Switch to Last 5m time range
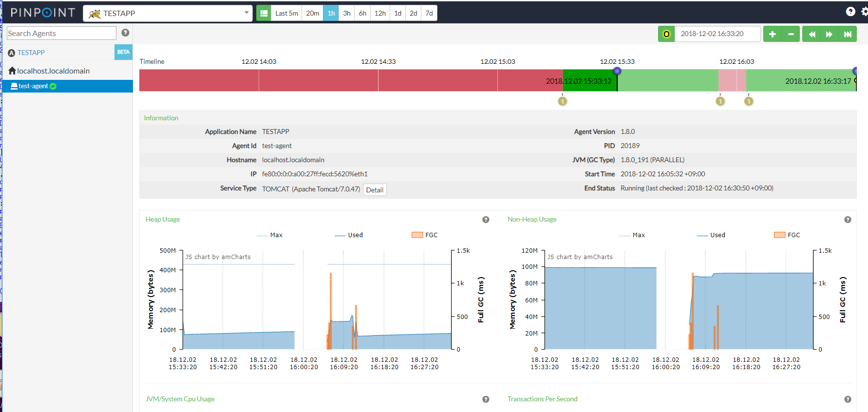Image resolution: width=868 pixels, height=412 pixels. 286,13
